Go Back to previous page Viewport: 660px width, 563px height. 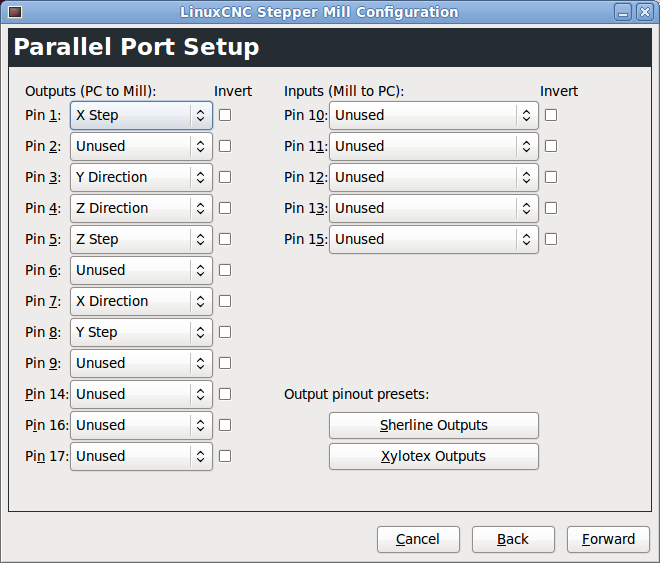512,539
